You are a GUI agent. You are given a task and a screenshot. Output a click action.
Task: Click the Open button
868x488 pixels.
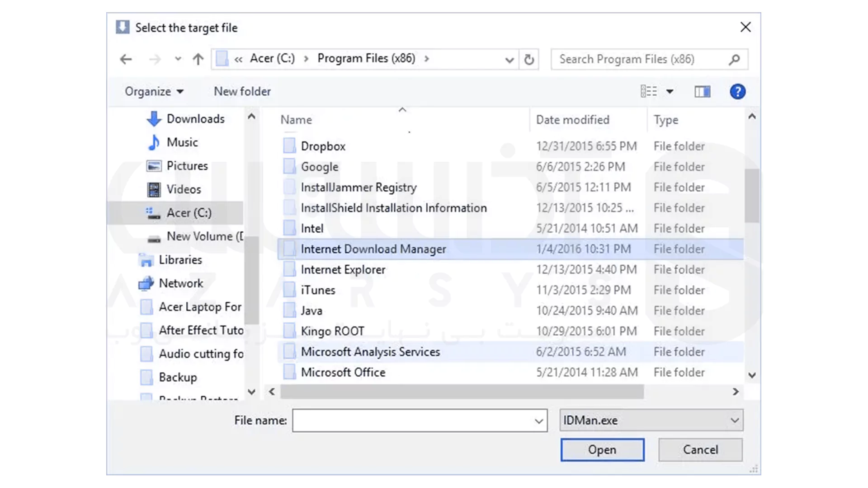pos(602,450)
